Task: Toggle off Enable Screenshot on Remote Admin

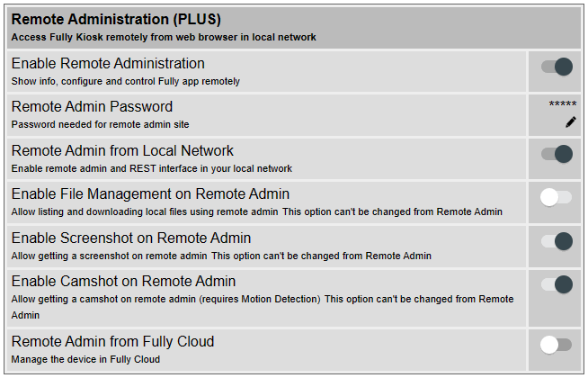Action: tap(557, 241)
